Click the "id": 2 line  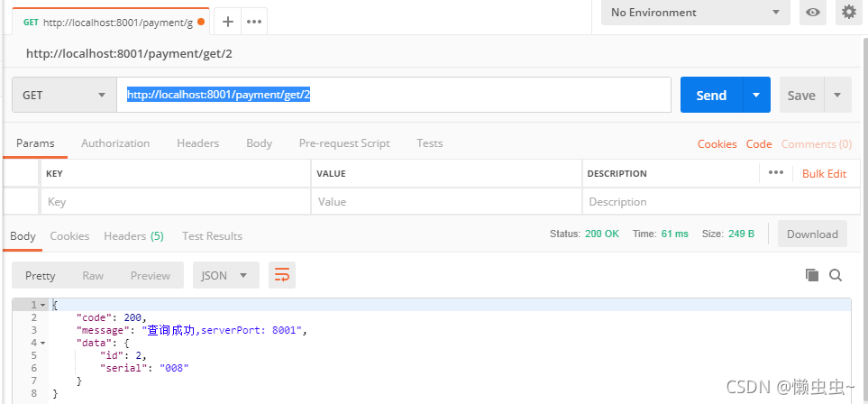click(123, 355)
